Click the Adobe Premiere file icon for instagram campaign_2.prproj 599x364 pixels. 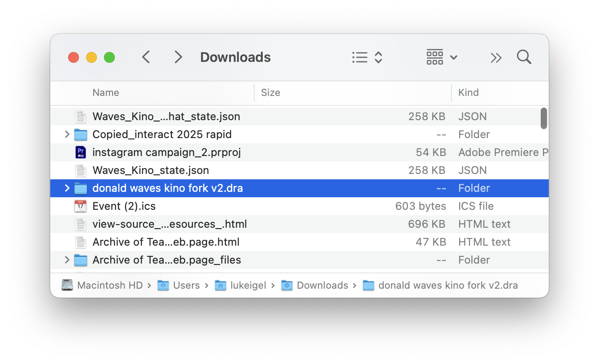tap(80, 152)
